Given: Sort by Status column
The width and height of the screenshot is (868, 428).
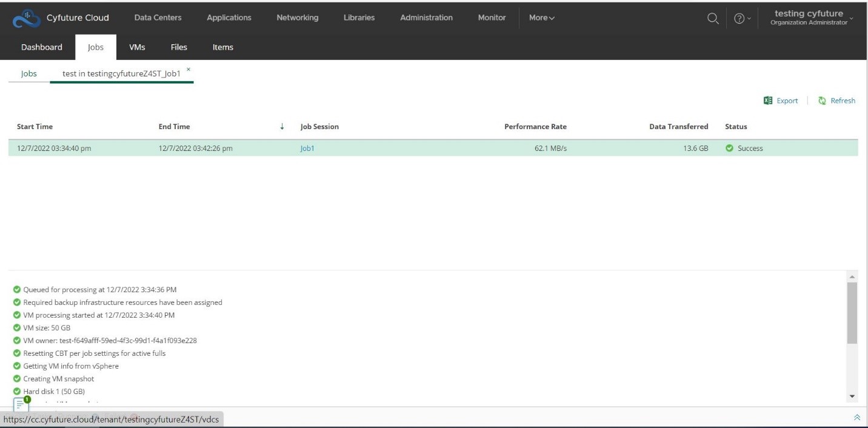Looking at the screenshot, I should tap(736, 127).
